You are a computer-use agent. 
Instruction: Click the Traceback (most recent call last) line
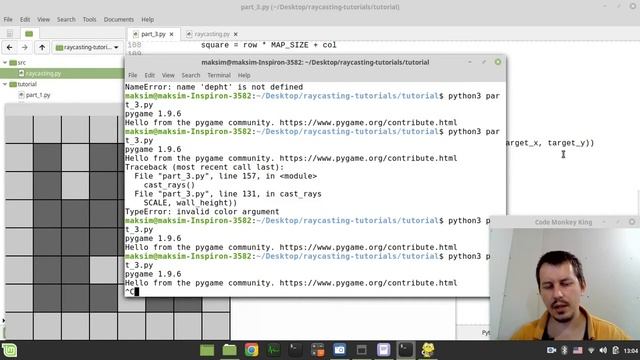coord(204,167)
